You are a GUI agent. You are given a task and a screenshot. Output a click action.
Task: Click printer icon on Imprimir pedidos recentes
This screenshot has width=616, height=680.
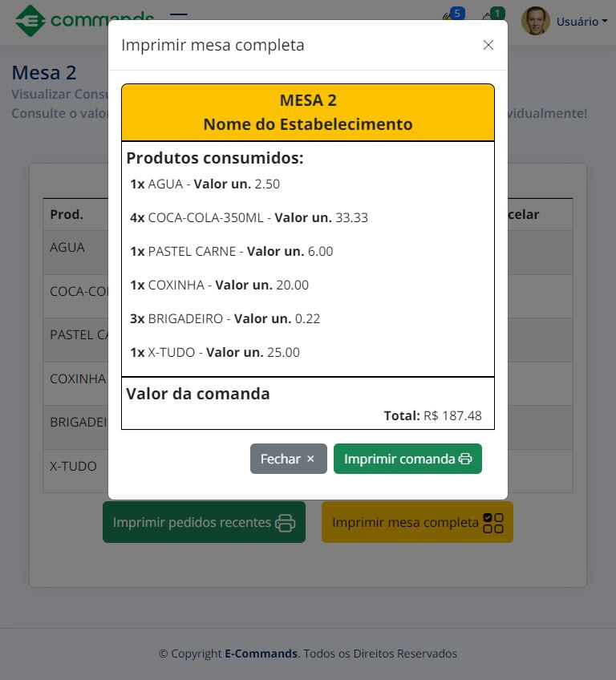click(x=285, y=523)
